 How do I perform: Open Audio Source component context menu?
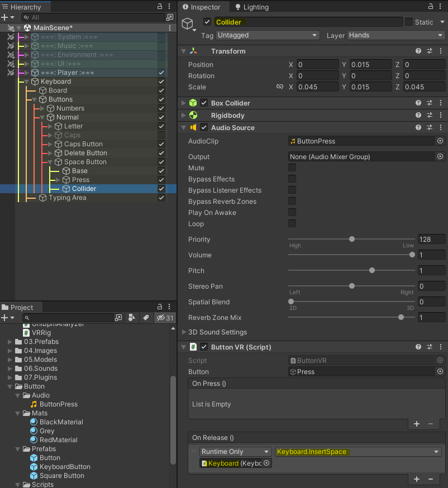tap(441, 127)
